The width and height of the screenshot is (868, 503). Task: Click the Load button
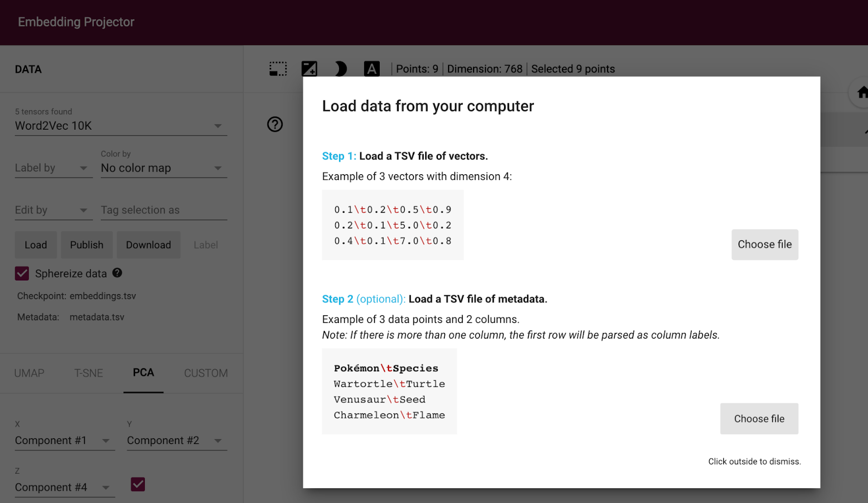pos(36,245)
